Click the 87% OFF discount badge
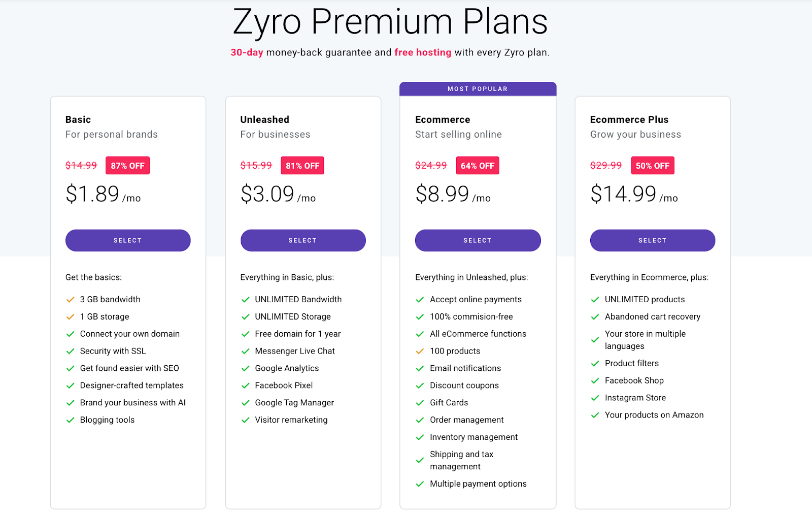The width and height of the screenshot is (812, 512). pos(127,166)
